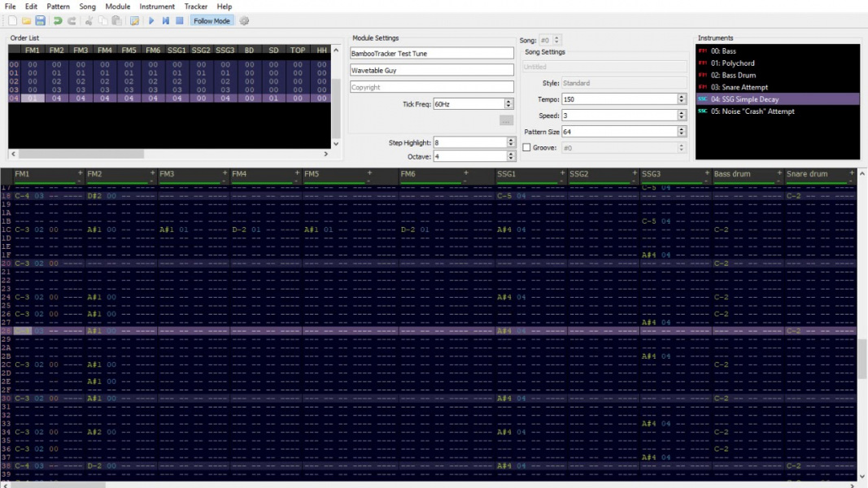
Task: Toggle edit mode pencil icon
Action: tap(134, 21)
